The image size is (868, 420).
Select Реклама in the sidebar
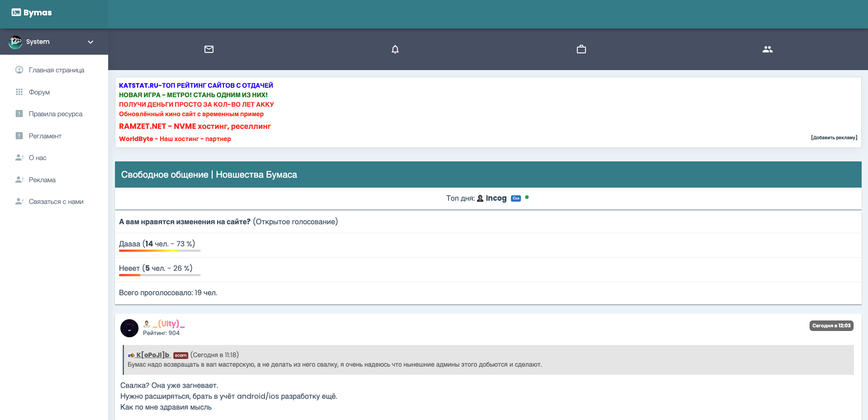(x=42, y=180)
